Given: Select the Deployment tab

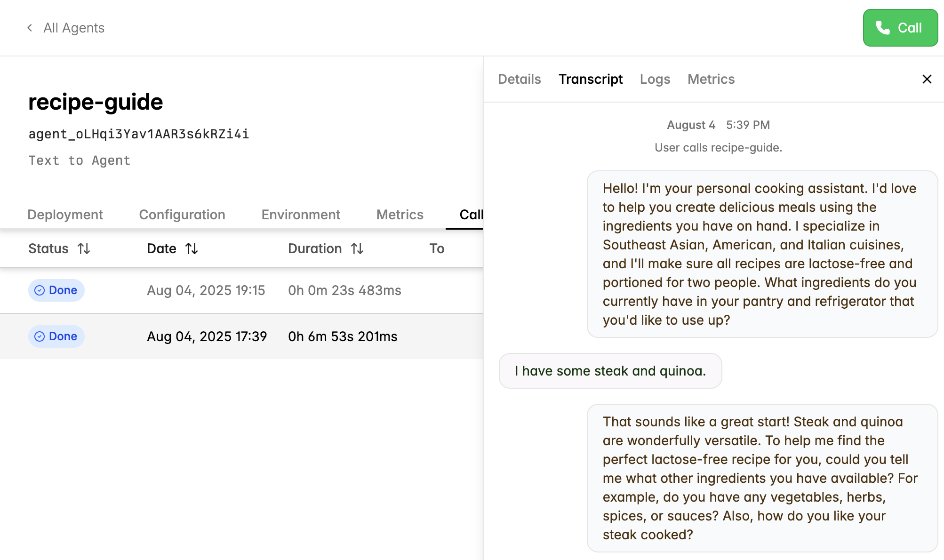Looking at the screenshot, I should [x=65, y=215].
